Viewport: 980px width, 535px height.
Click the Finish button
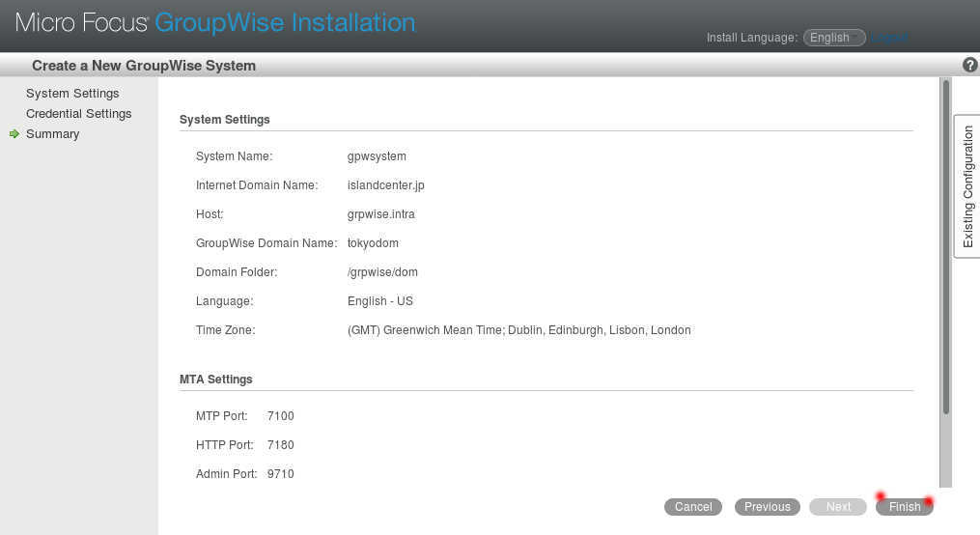[905, 507]
